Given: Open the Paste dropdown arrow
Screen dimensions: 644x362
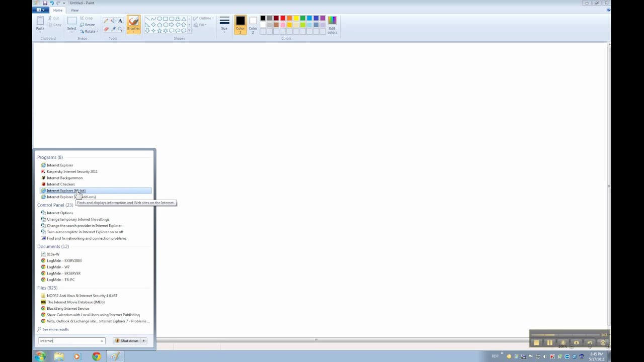Looking at the screenshot, I should click(40, 32).
